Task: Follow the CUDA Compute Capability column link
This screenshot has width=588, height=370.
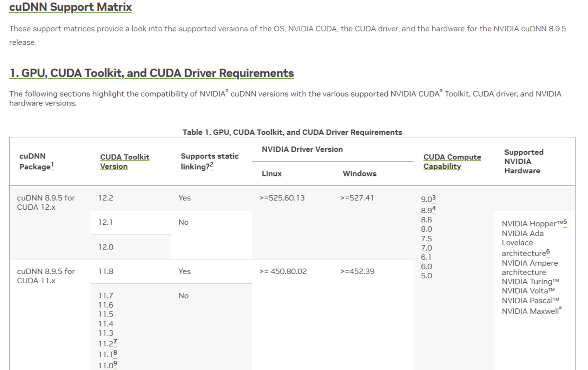Action: tap(452, 161)
